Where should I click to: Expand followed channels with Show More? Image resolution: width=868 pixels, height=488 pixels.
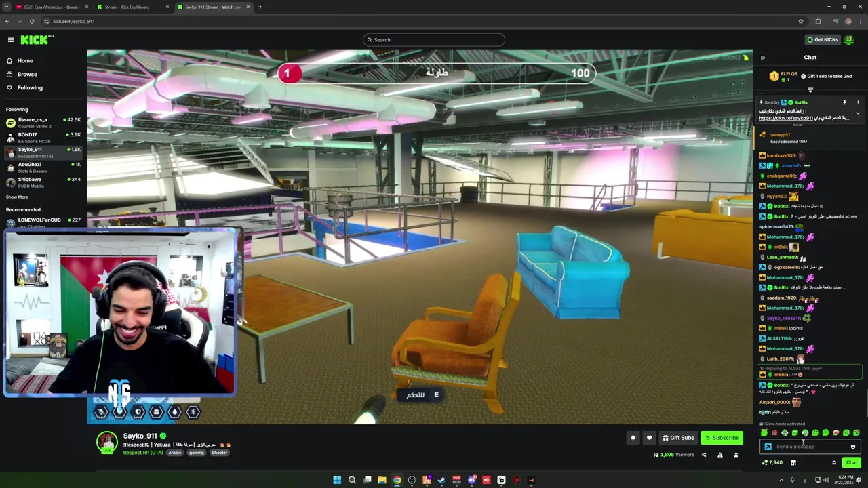[17, 197]
